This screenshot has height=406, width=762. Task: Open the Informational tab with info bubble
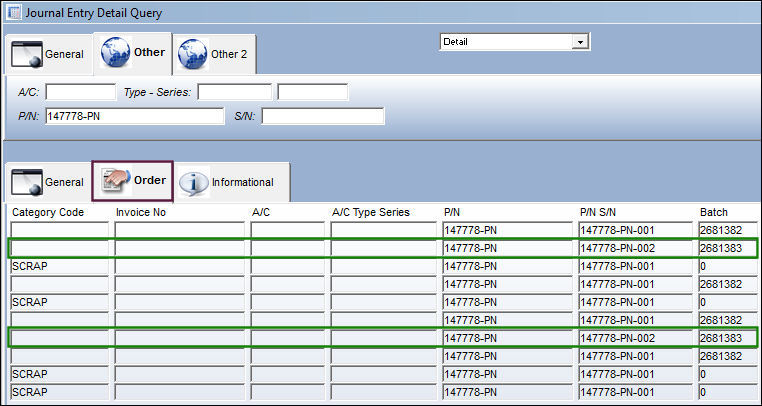point(232,182)
